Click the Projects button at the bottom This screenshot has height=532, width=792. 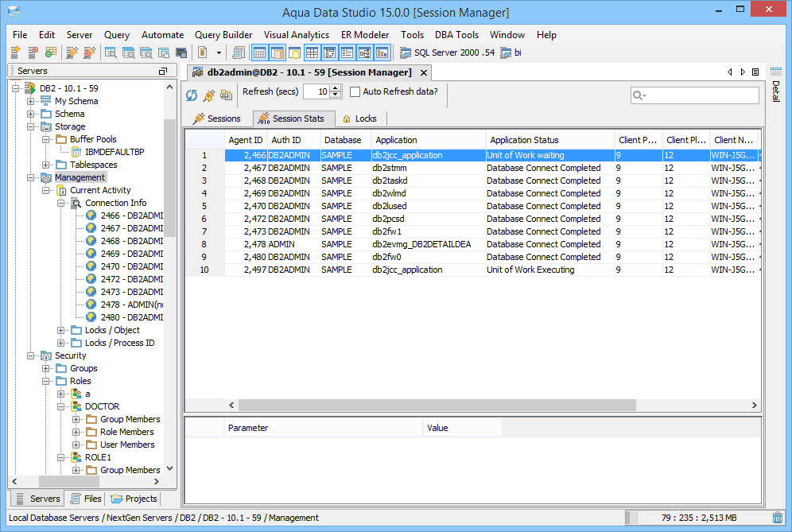click(x=134, y=498)
